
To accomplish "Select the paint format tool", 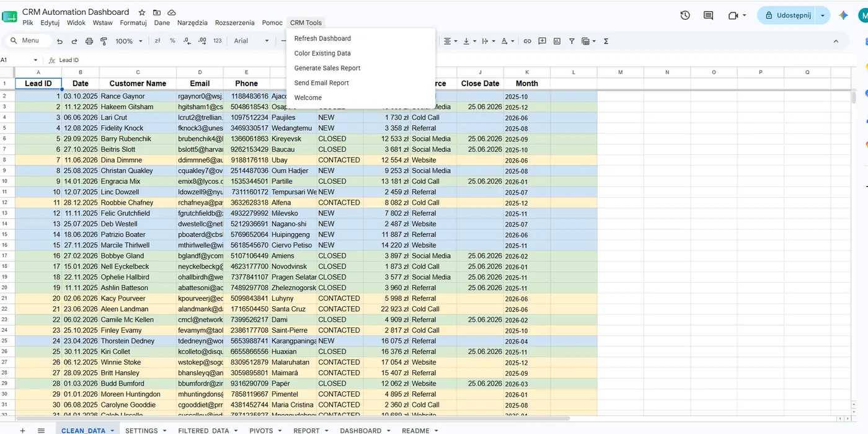I will point(104,41).
